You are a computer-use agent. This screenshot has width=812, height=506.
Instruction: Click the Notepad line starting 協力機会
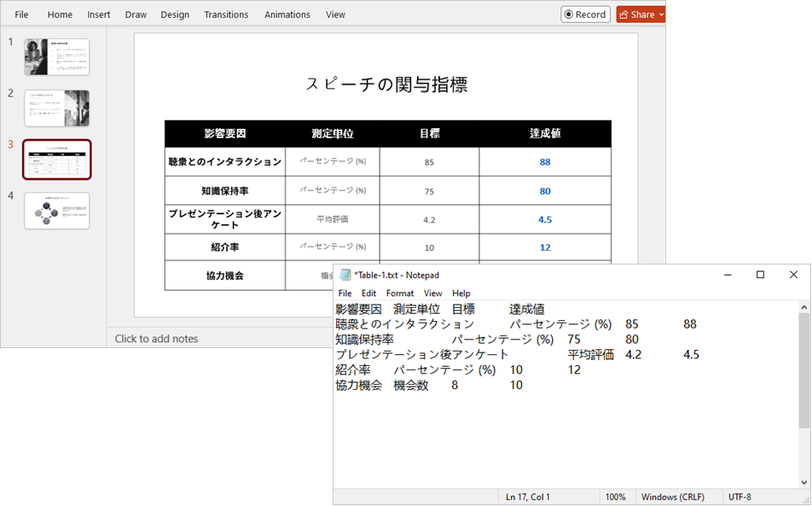[x=429, y=385]
